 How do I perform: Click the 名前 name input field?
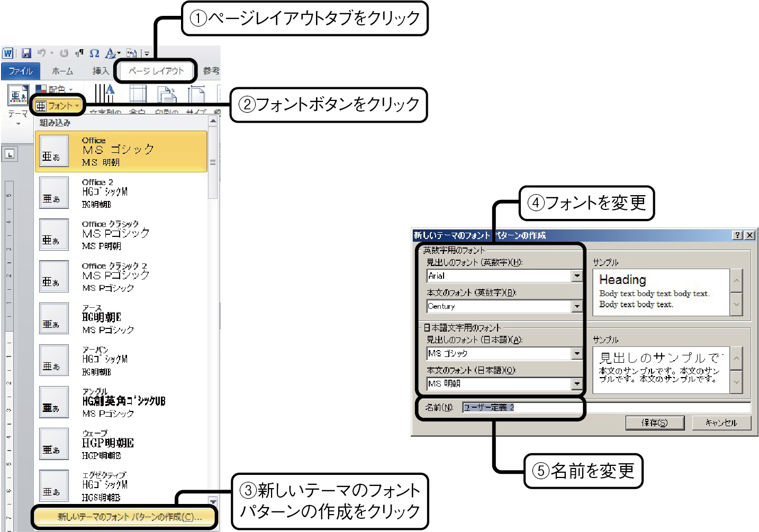coord(606,407)
